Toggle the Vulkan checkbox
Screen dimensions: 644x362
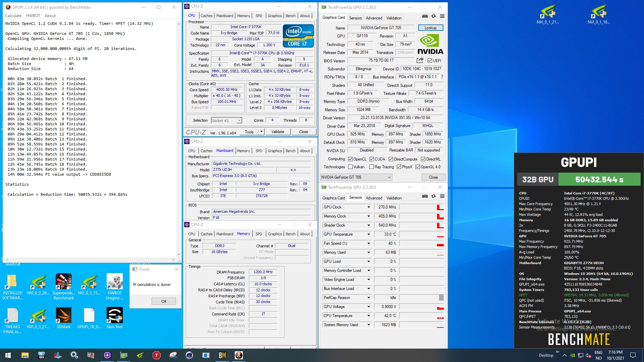tap(350, 167)
